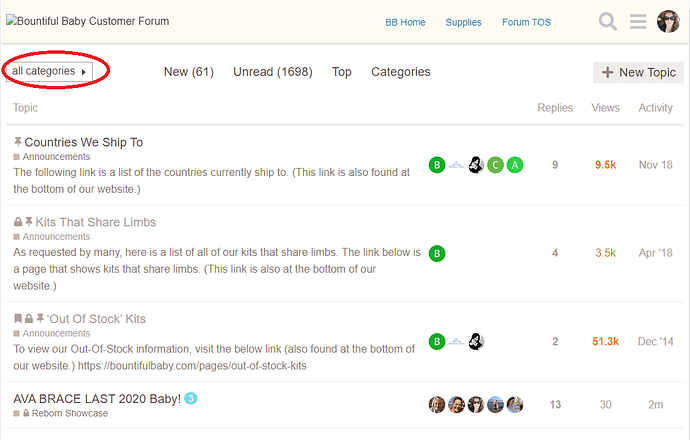Screen dimensions: 690x440
Task: Click green B avatar in Countries We Ship To
Action: click(437, 165)
